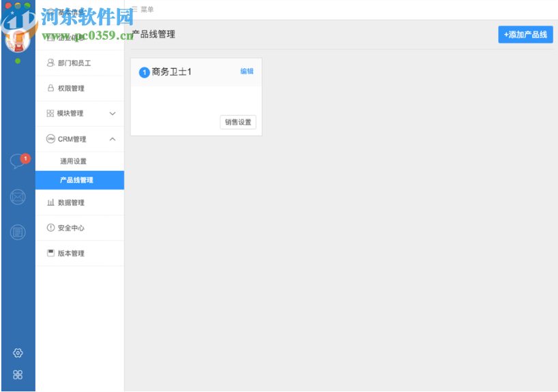Open 版本管理 menu item
The width and height of the screenshot is (558, 392).
(x=80, y=253)
